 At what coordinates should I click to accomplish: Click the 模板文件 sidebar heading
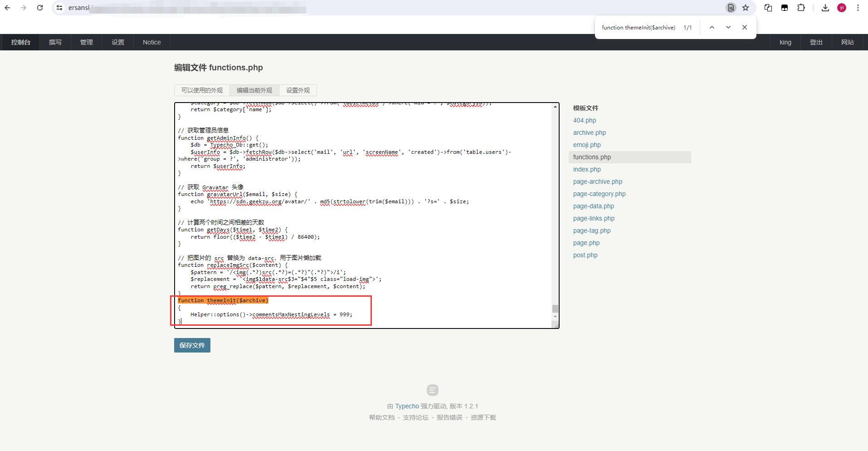586,108
